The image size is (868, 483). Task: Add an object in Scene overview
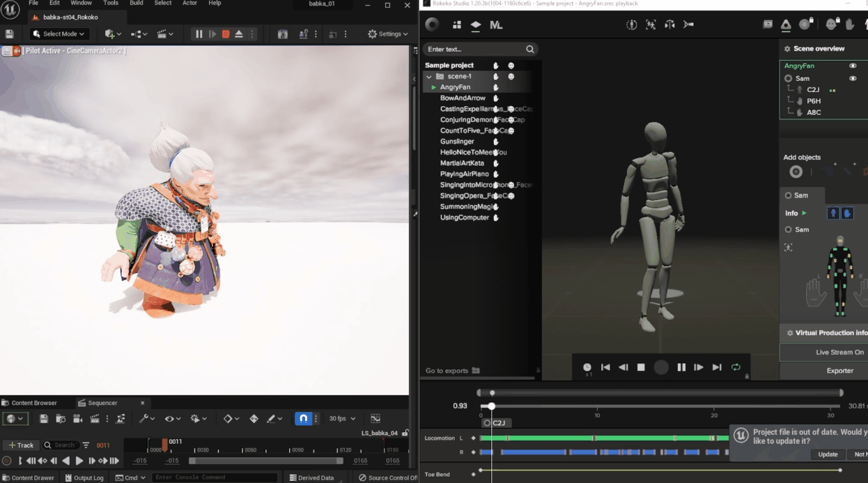[x=796, y=172]
